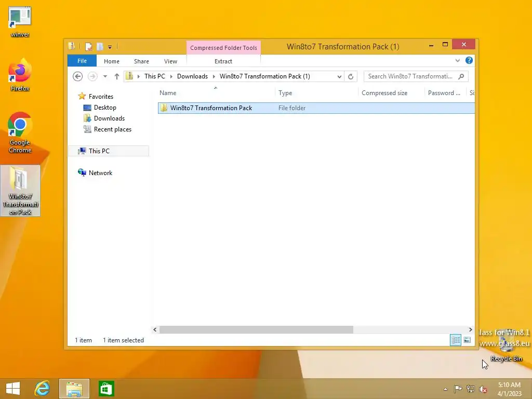Viewport: 532px width, 399px height.
Task: Sort by the Name column header
Action: click(x=216, y=93)
